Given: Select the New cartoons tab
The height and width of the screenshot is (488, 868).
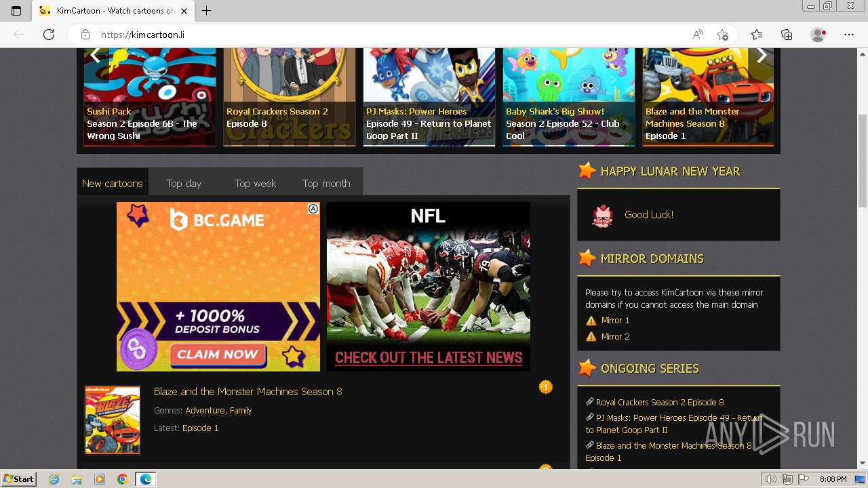Looking at the screenshot, I should pos(113,183).
